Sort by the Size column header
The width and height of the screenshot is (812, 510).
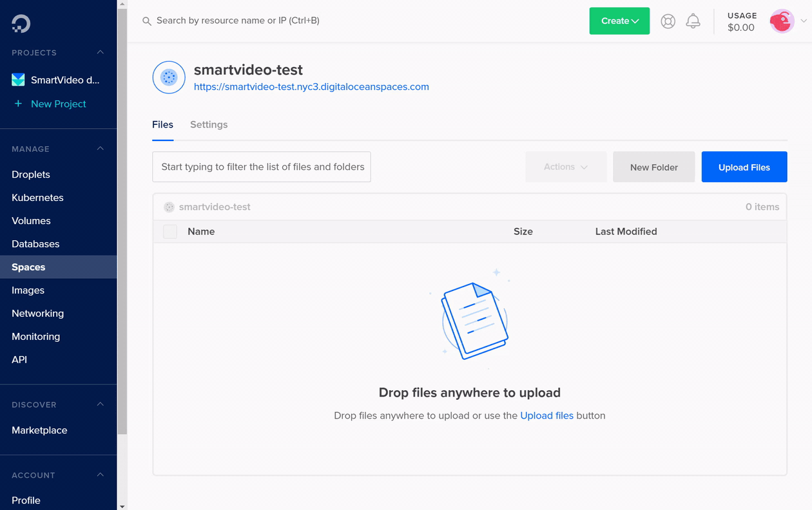point(523,231)
